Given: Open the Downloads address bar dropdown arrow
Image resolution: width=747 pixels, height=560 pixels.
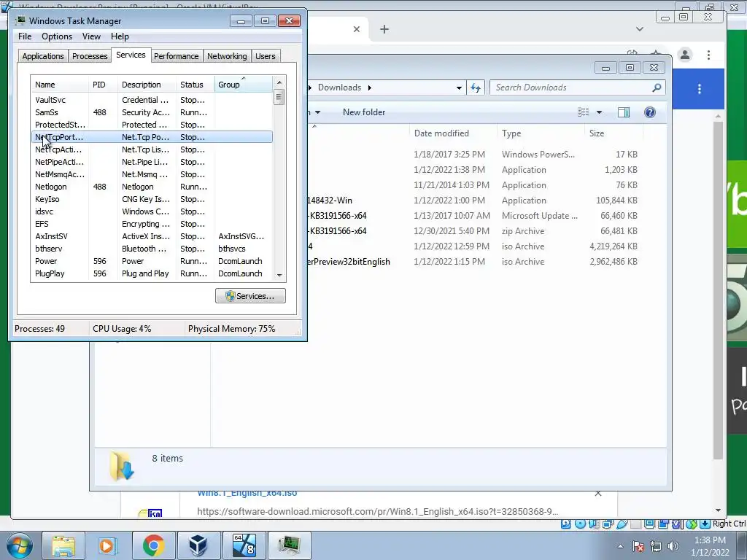Looking at the screenshot, I should (x=459, y=87).
